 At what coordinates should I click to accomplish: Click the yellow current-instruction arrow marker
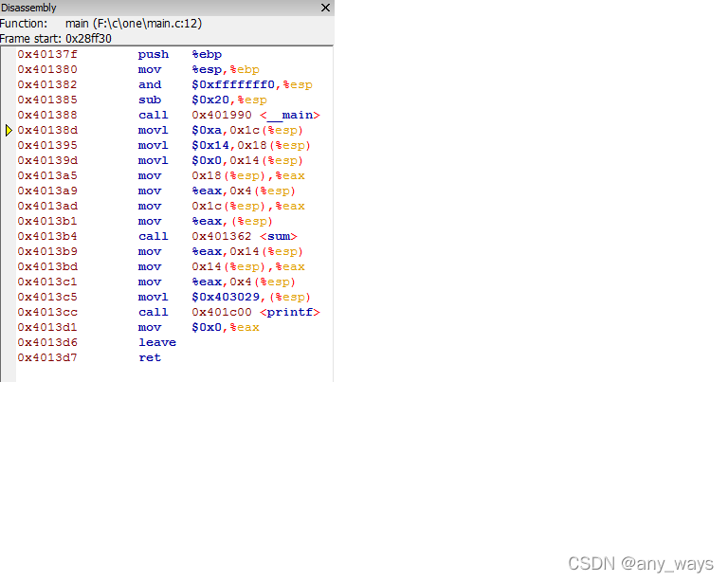[9, 131]
